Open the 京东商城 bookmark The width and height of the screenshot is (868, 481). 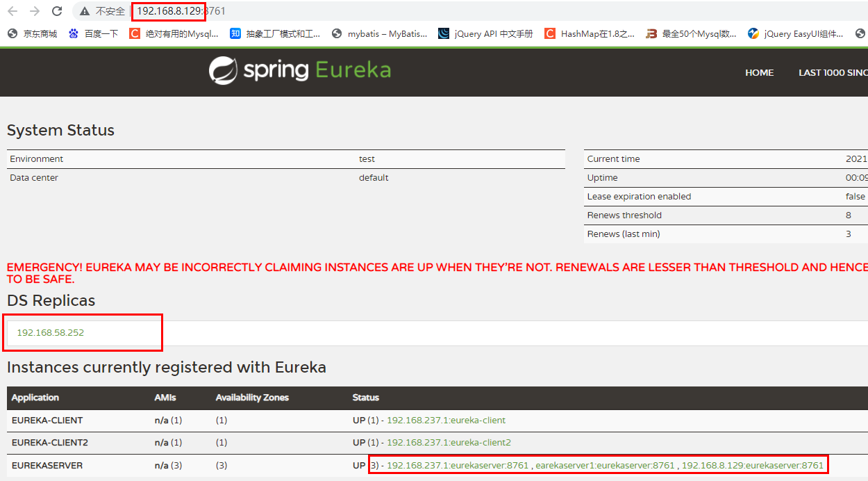[32, 33]
